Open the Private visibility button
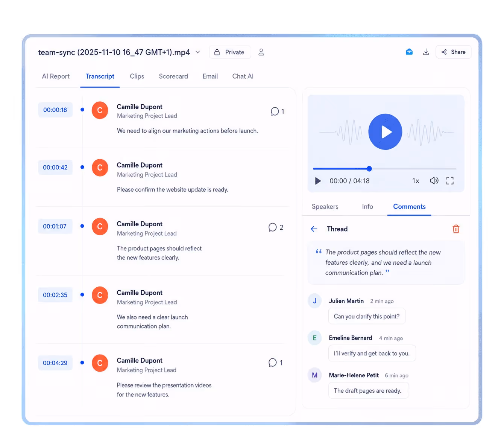 pos(230,52)
